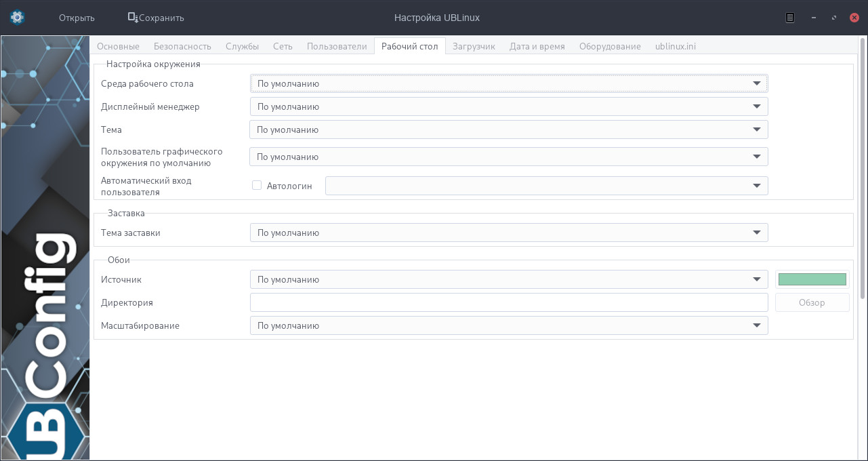Open the autologin user dropdown
This screenshot has width=868, height=461.
[547, 186]
